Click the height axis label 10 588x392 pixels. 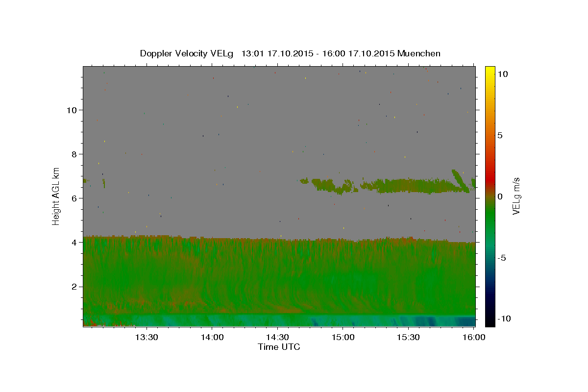(x=72, y=110)
